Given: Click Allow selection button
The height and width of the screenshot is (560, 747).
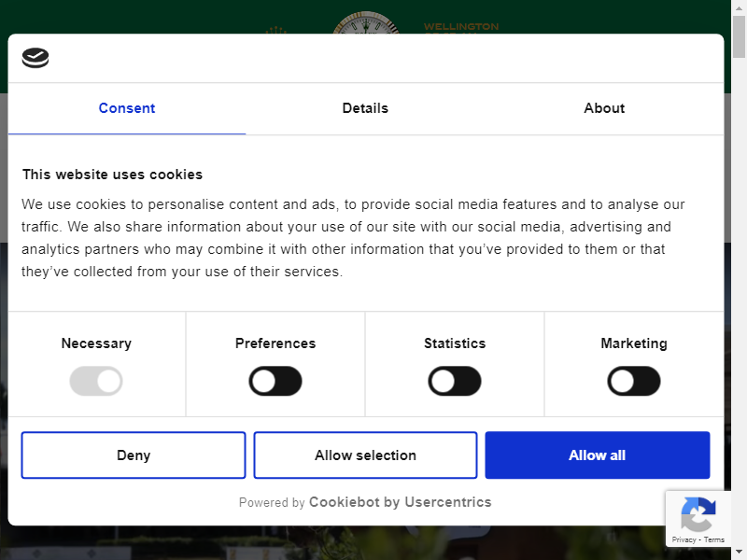Looking at the screenshot, I should (365, 455).
